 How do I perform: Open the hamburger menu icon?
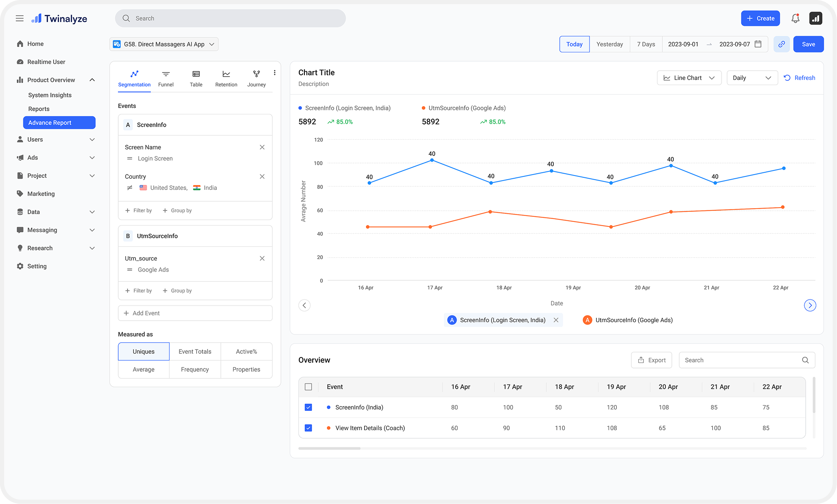coord(19,18)
